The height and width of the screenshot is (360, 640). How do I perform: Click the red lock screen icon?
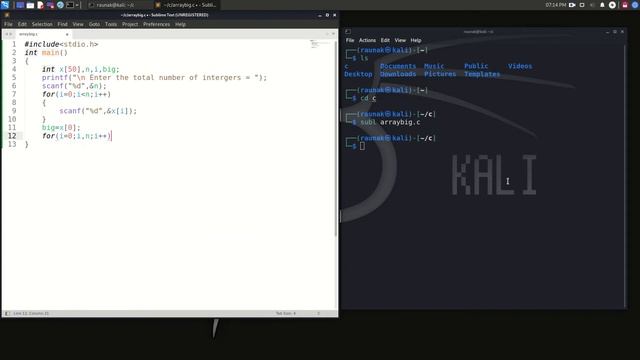click(x=624, y=5)
